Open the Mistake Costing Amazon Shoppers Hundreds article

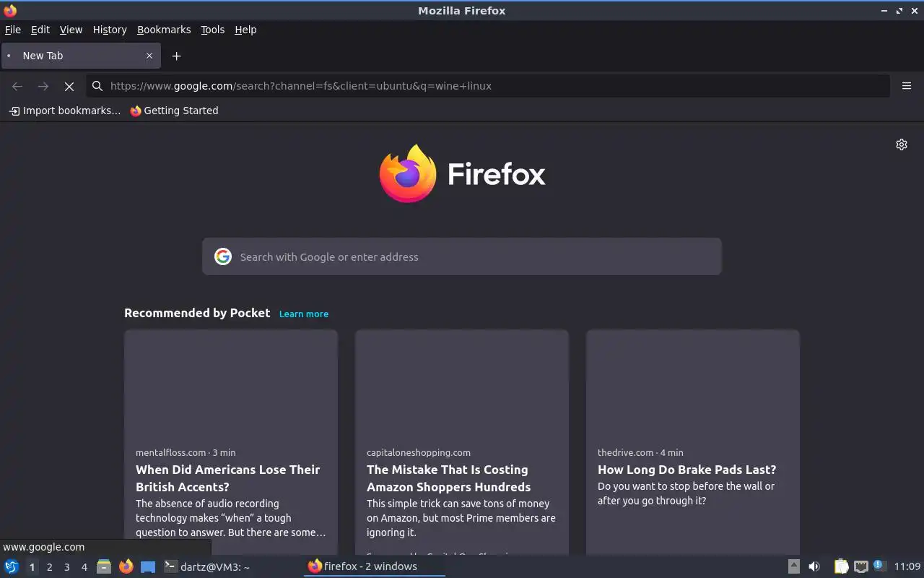(x=449, y=478)
